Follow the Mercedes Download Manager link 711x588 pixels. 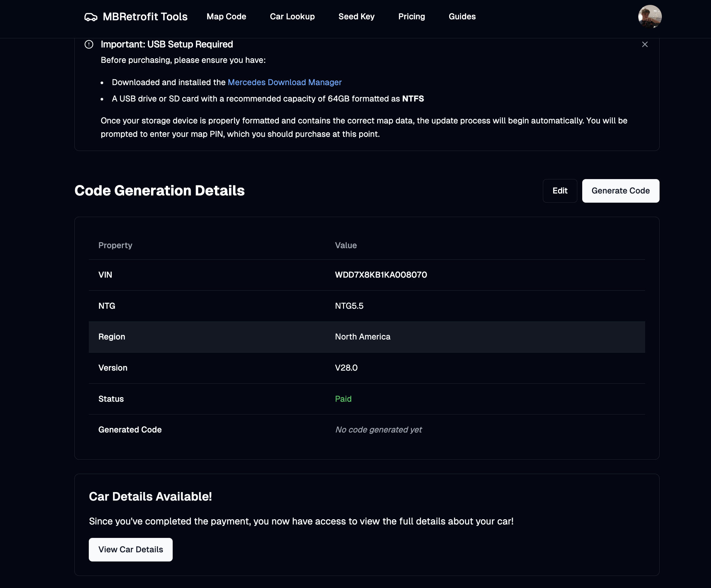tap(284, 82)
